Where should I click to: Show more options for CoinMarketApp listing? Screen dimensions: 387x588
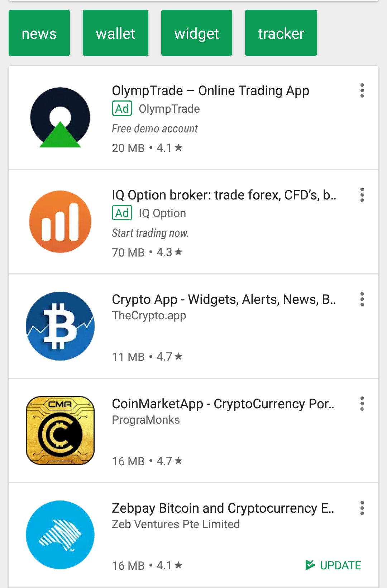[x=362, y=404]
